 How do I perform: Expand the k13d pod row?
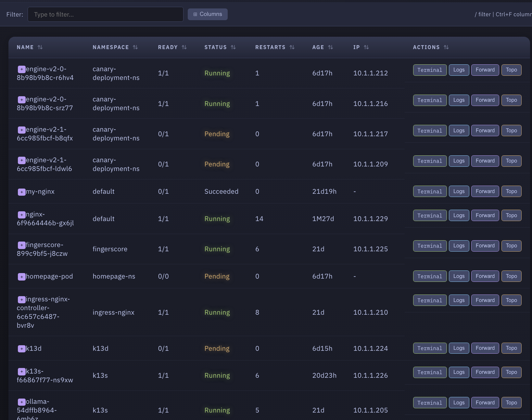[21, 349]
